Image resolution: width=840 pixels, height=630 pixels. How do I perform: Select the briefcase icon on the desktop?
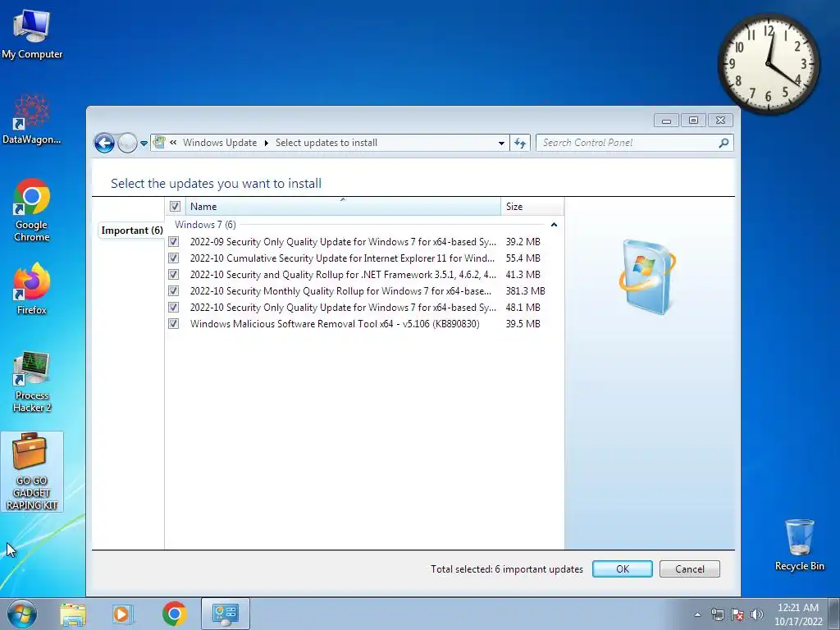pos(32,472)
